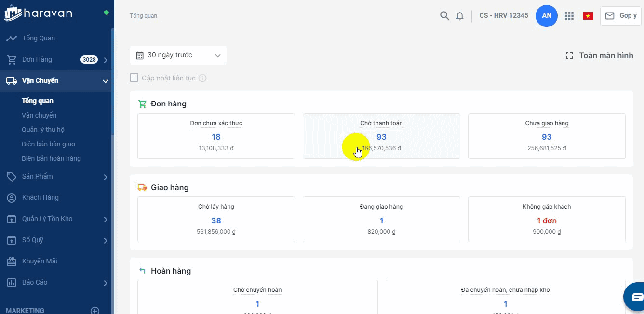Collapse the Vận Chuyển sidebar section
This screenshot has height=314, width=644.
[x=105, y=81]
